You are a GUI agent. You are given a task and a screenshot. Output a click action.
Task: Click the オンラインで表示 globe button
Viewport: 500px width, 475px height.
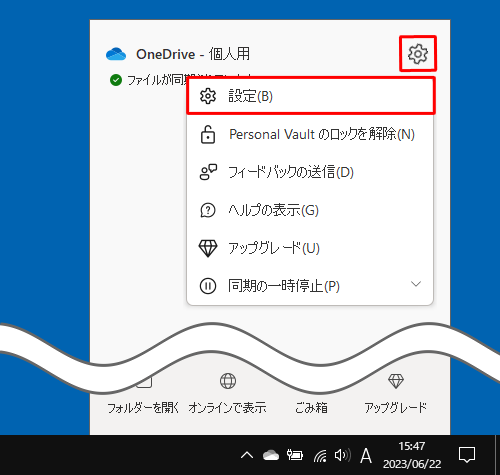tap(228, 393)
